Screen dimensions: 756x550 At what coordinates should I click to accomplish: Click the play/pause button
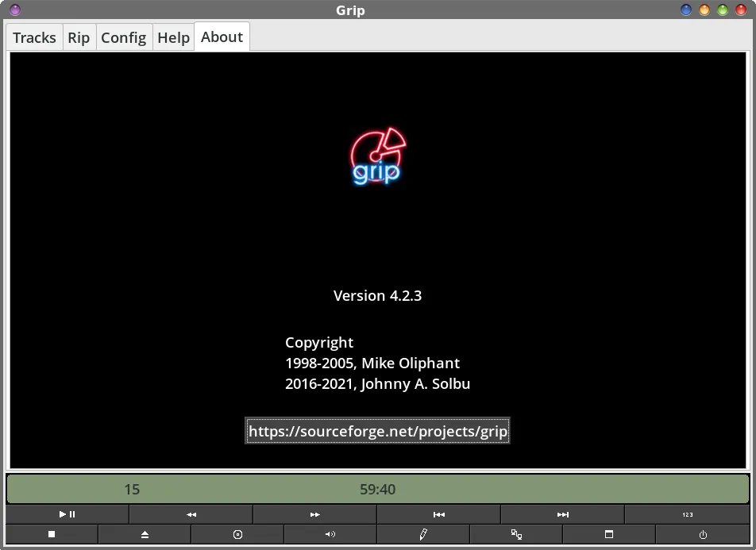click(x=67, y=514)
